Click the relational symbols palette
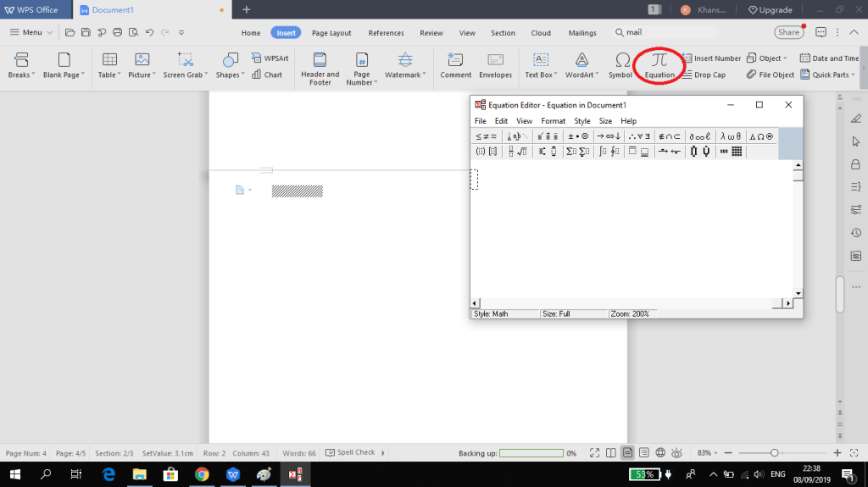Image resolution: width=868 pixels, height=487 pixels. point(486,136)
